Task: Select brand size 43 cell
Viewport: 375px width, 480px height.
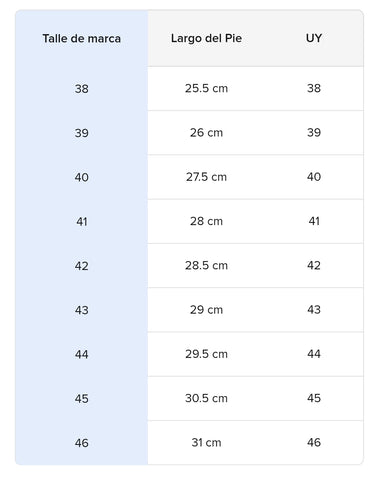Action: 81,310
